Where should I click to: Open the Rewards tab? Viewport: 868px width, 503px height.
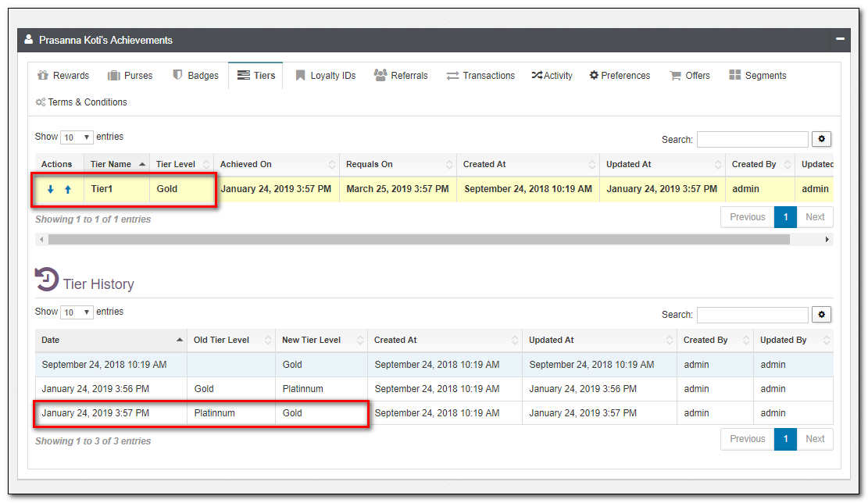click(x=63, y=76)
